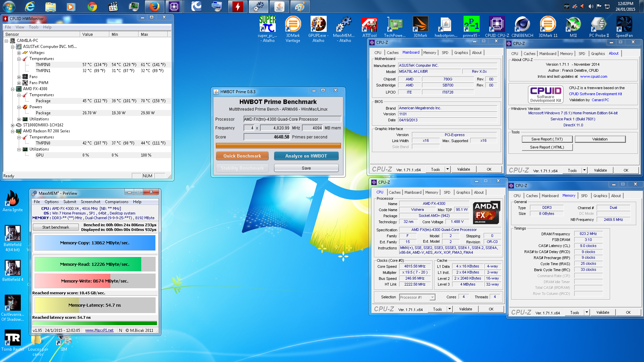Image resolution: width=644 pixels, height=362 pixels.
Task: Open CPUID Software Development Kit link
Action: point(595,94)
